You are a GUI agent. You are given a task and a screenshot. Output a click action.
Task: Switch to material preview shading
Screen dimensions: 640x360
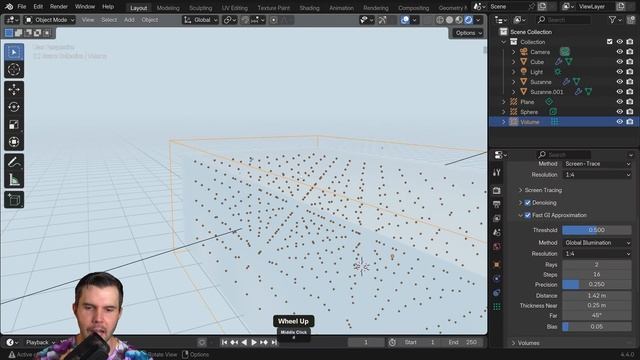coord(459,20)
